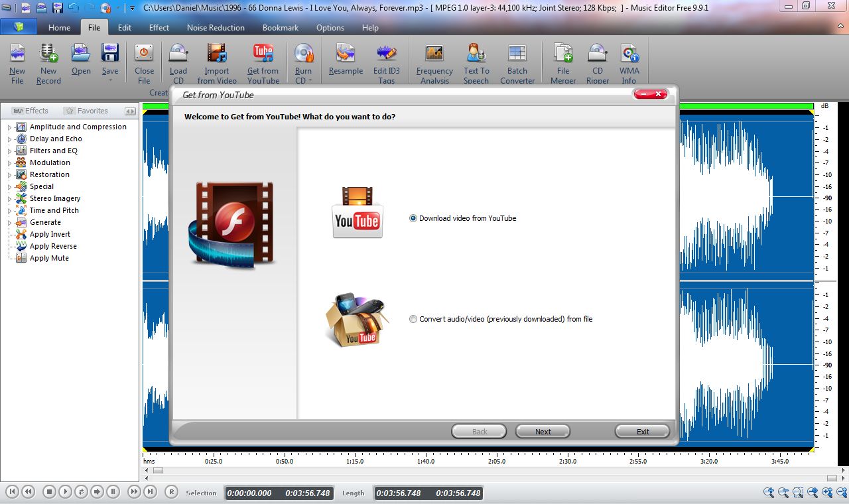Open the Save dropdown arrow
849x504 pixels.
point(110,81)
